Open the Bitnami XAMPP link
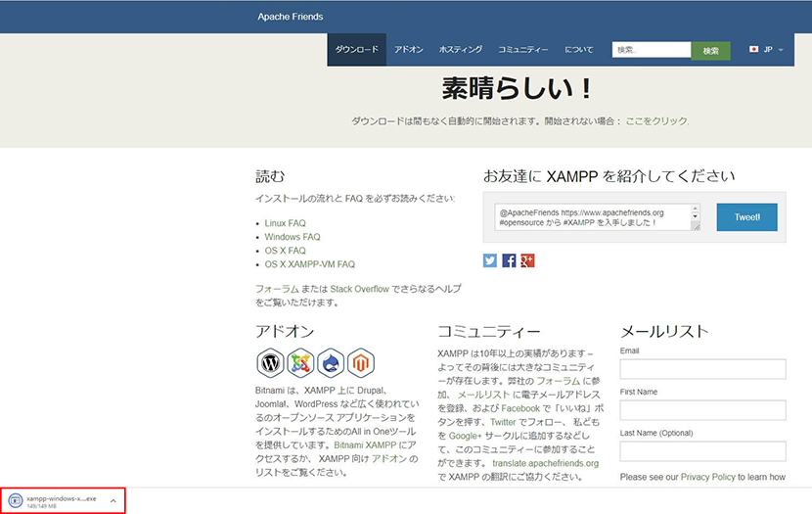Image resolution: width=812 pixels, height=514 pixels. [365, 445]
